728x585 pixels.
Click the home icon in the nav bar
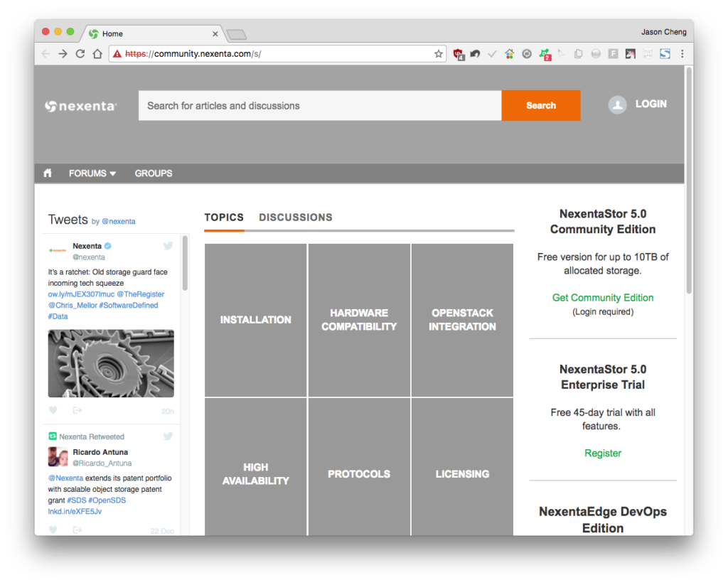click(48, 173)
